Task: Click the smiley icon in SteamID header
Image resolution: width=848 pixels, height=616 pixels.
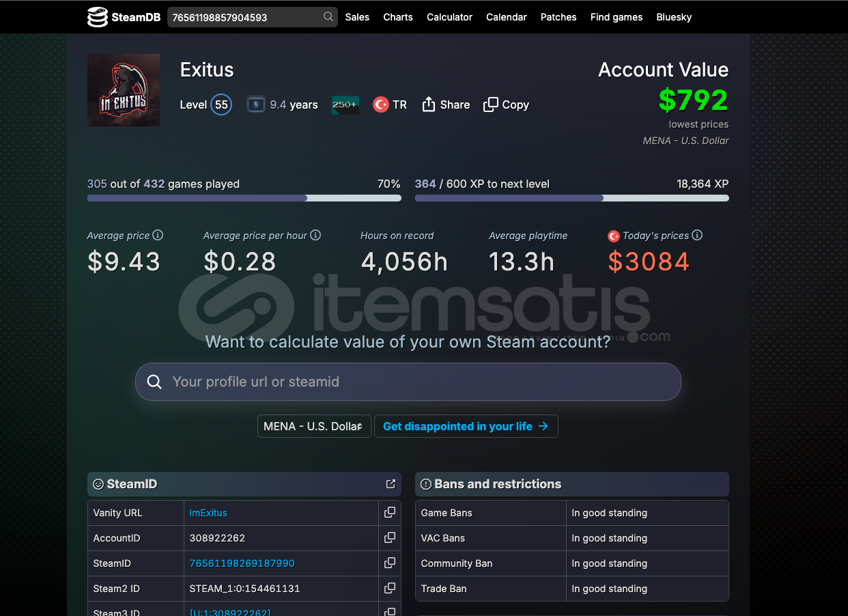Action: pyautogui.click(x=98, y=484)
